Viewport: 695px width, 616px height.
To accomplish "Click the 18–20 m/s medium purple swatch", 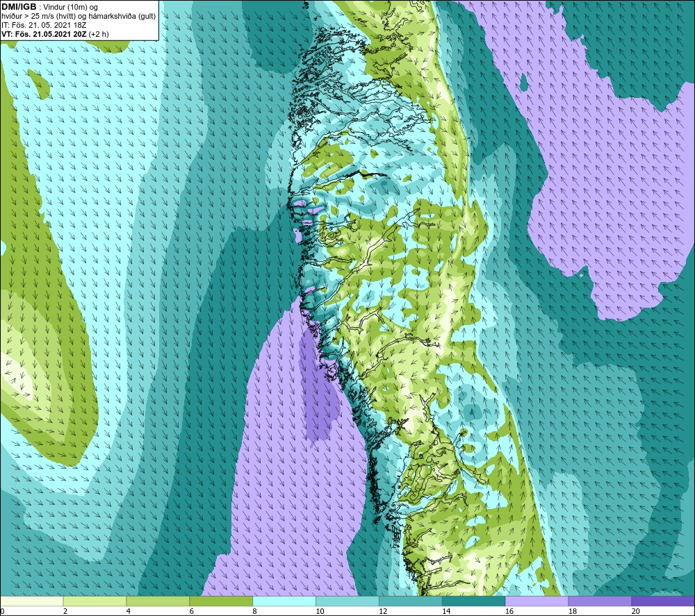I will click(600, 601).
